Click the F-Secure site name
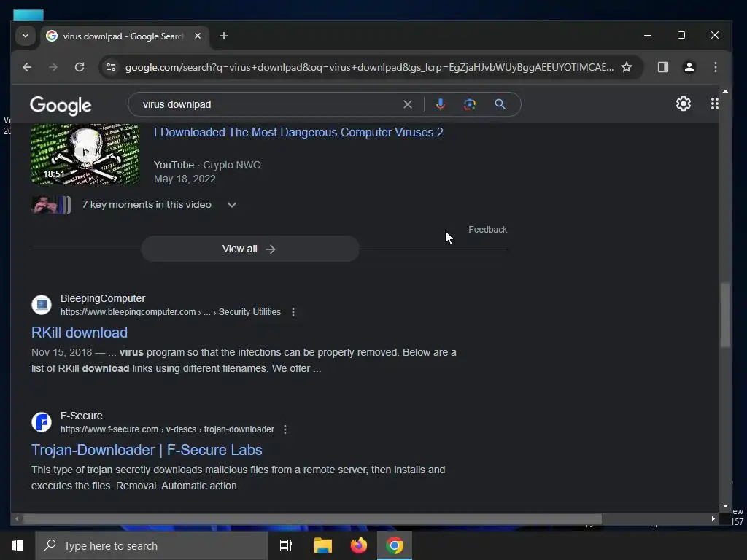 pos(82,416)
